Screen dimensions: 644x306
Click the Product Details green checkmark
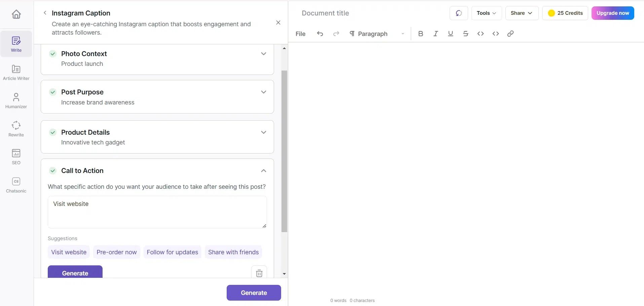click(x=53, y=132)
